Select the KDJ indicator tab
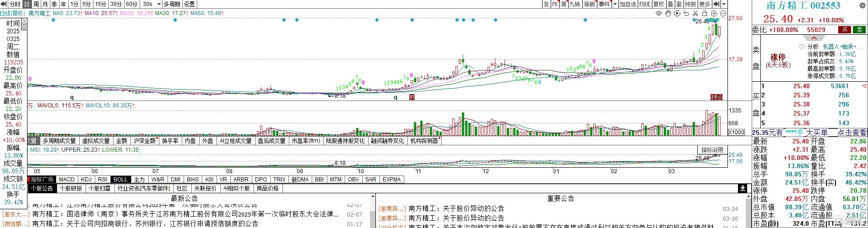 [x=86, y=179]
